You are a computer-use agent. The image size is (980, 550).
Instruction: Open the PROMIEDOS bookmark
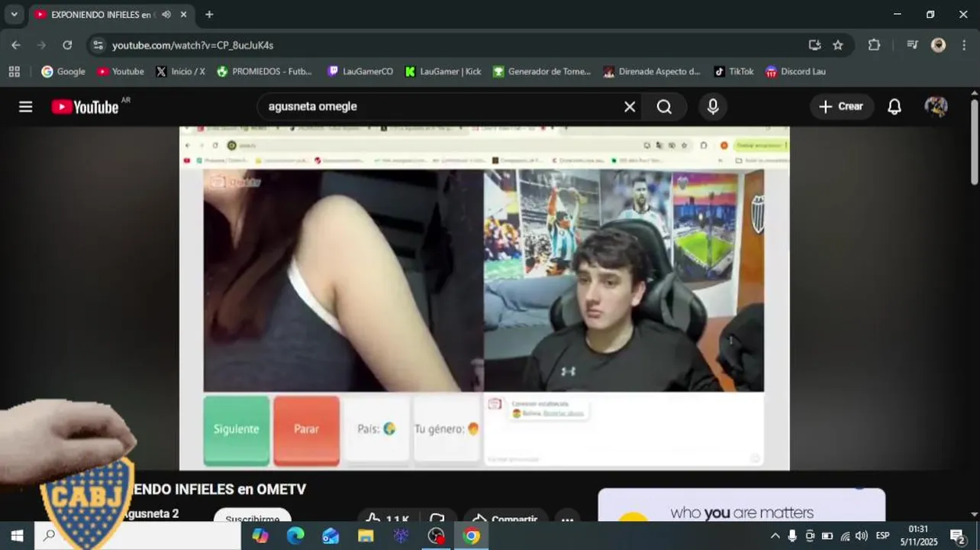point(264,71)
